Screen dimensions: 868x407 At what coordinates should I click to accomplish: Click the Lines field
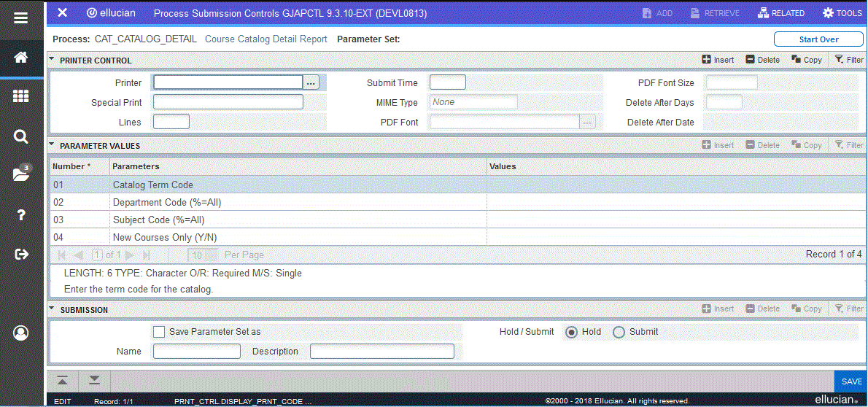coord(171,121)
